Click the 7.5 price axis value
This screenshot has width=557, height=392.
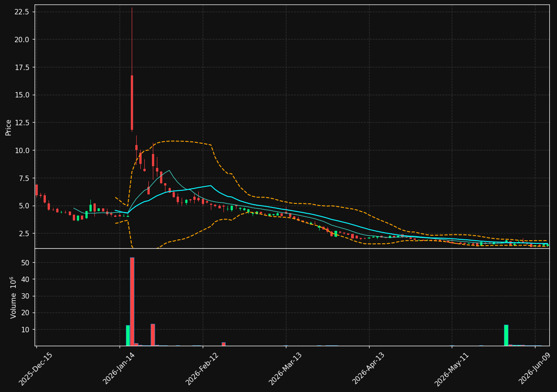click(x=24, y=178)
